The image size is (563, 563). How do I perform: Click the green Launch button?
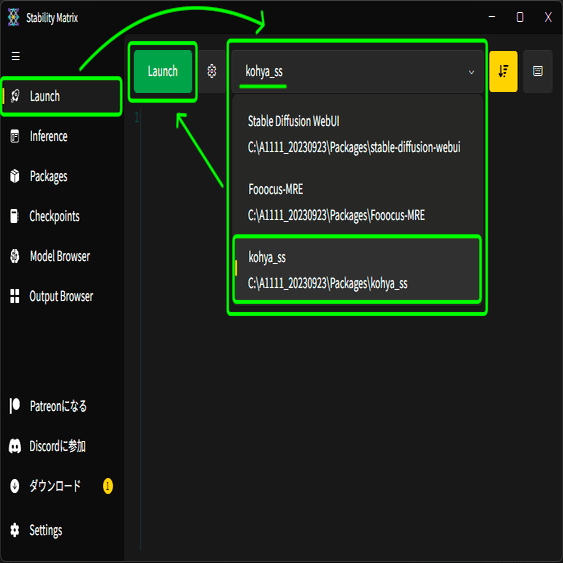click(163, 71)
